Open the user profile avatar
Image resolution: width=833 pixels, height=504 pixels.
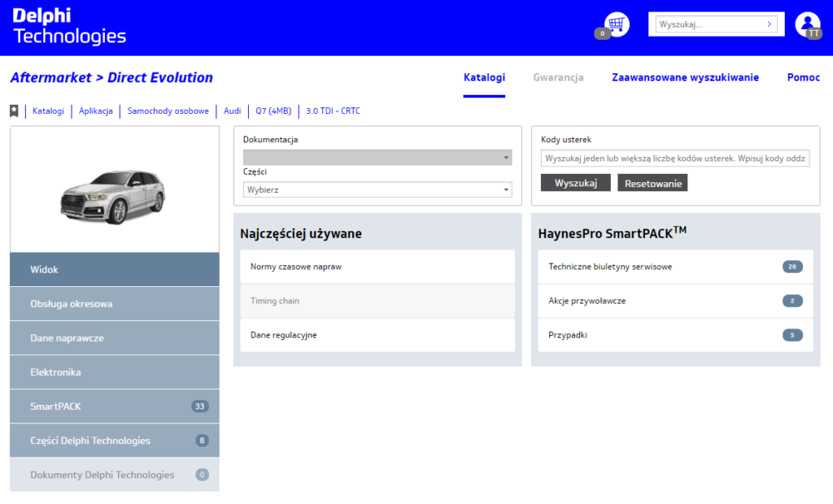click(x=808, y=24)
